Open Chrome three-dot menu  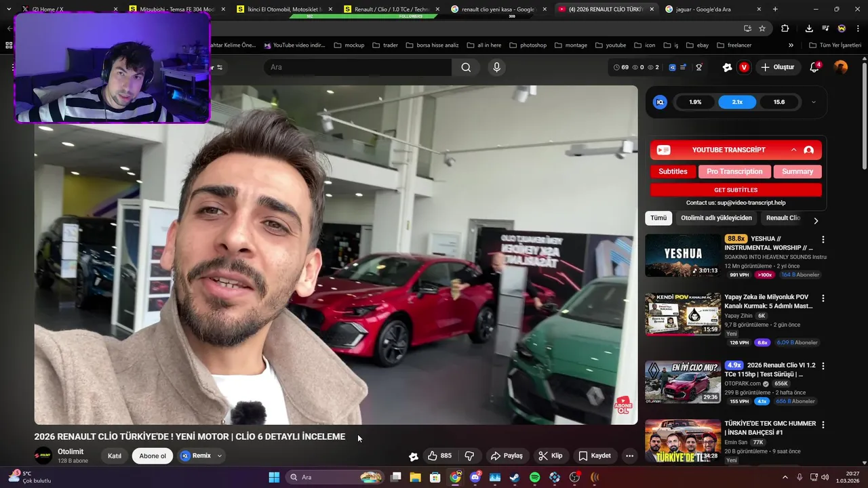click(857, 28)
